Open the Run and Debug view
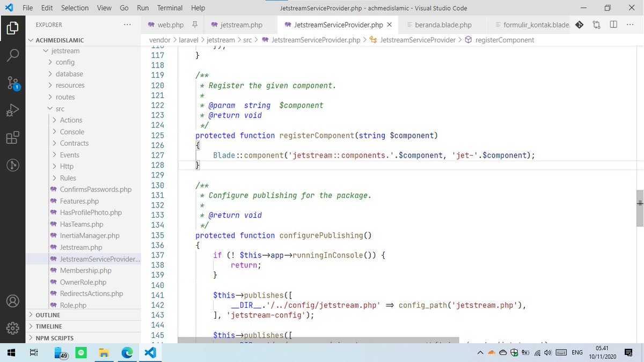This screenshot has height=362, width=644. tap(12, 110)
